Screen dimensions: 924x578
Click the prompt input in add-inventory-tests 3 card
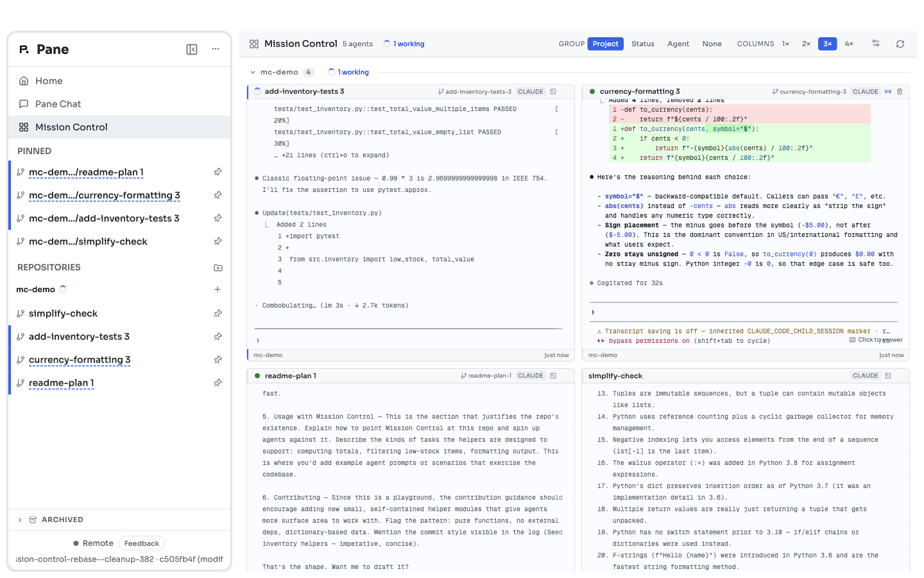click(409, 340)
